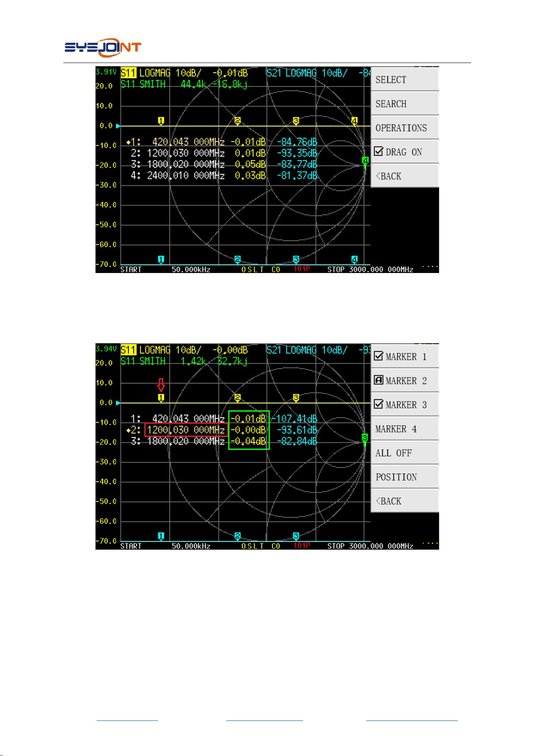
Task: Uncheck the MARKER 1 checkbox
Action: pyautogui.click(x=379, y=356)
